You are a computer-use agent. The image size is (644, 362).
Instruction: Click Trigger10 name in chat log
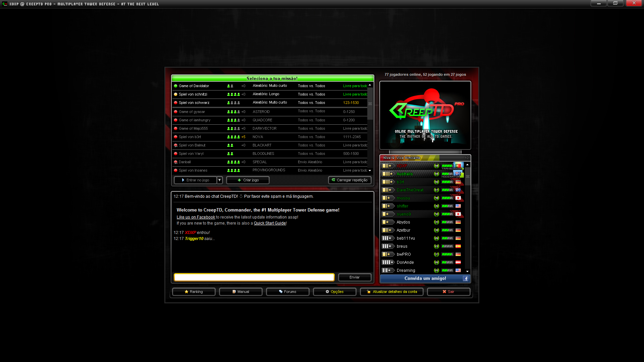[x=194, y=239]
